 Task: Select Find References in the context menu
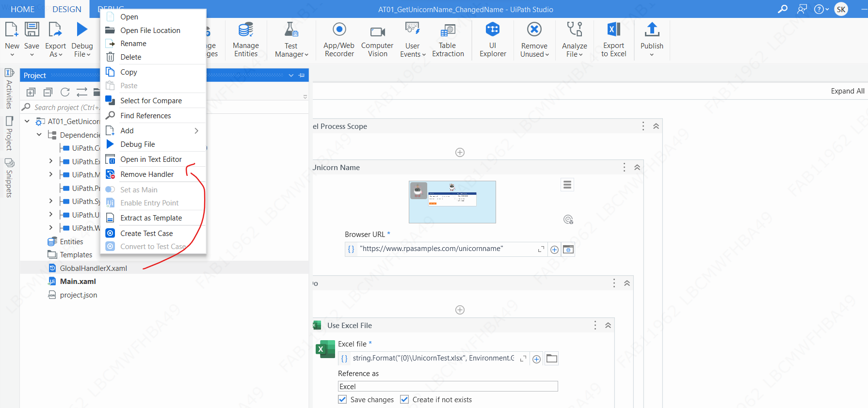pos(153,116)
